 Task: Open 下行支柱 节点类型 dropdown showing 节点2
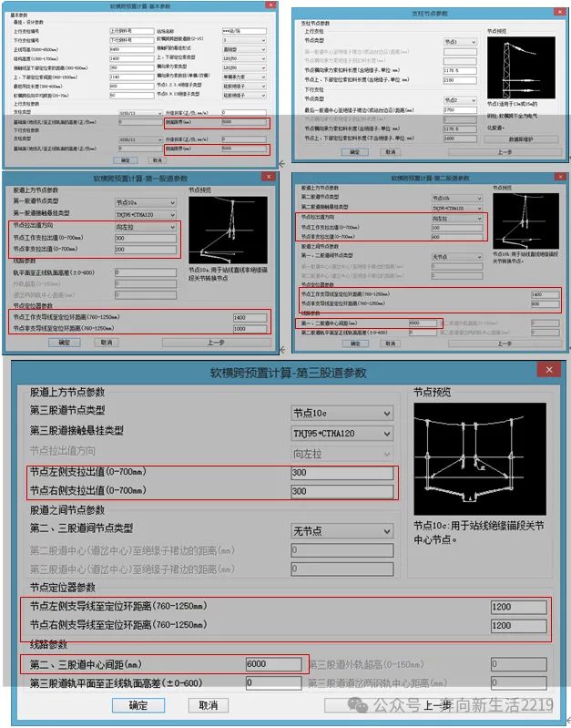[x=460, y=100]
